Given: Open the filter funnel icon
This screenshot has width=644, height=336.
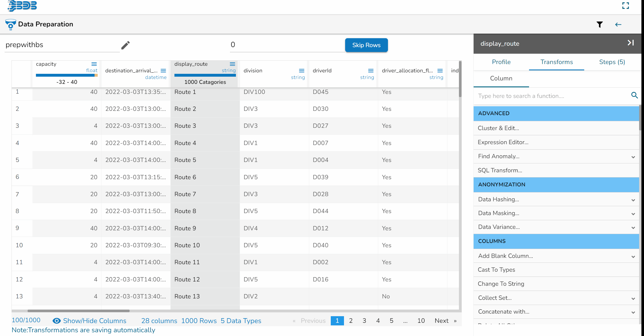Looking at the screenshot, I should pyautogui.click(x=599, y=25).
